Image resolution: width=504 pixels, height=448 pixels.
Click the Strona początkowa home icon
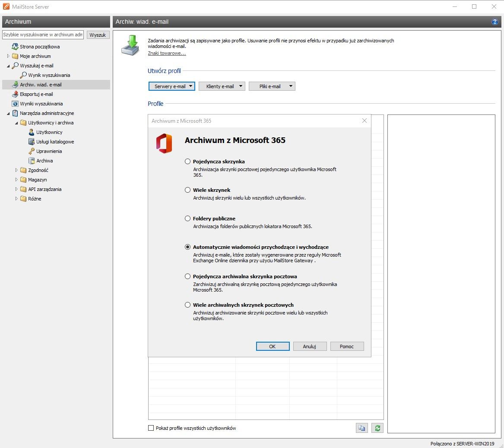click(15, 47)
